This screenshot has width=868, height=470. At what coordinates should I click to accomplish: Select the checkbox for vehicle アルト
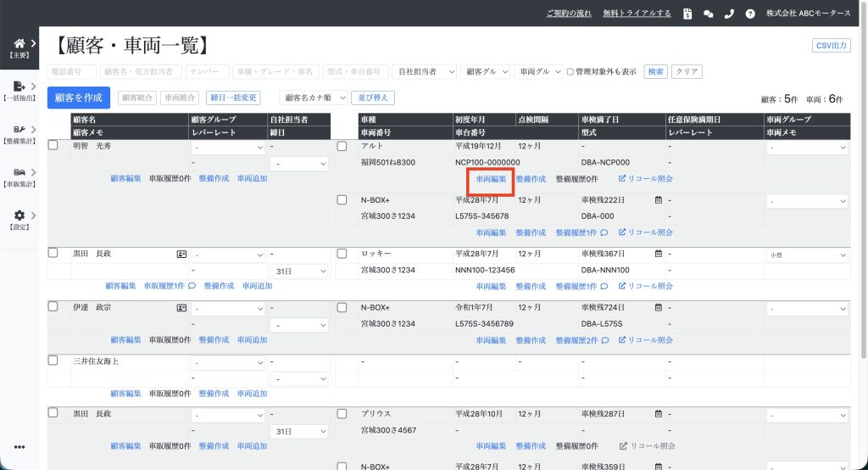pos(342,146)
